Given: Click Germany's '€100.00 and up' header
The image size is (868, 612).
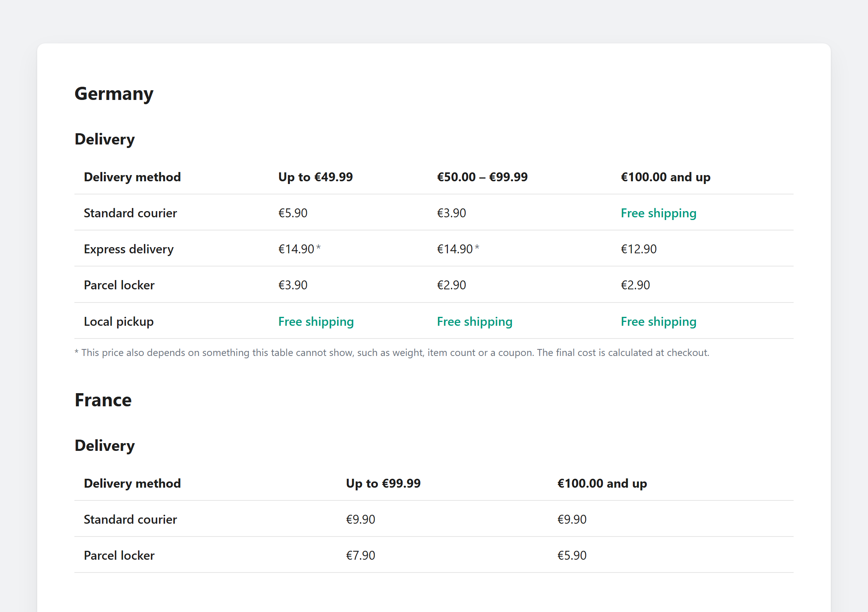Looking at the screenshot, I should (666, 177).
